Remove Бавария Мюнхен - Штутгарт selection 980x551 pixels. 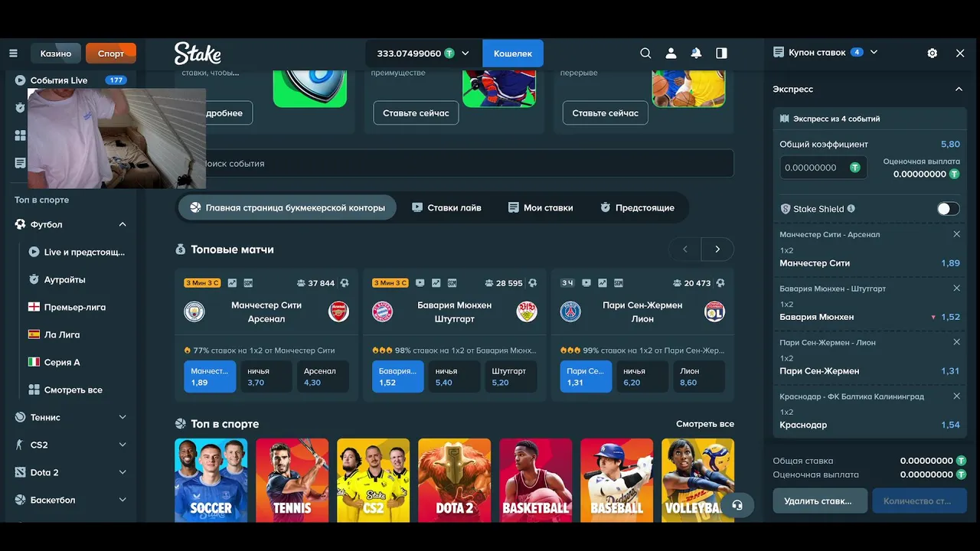click(x=956, y=289)
